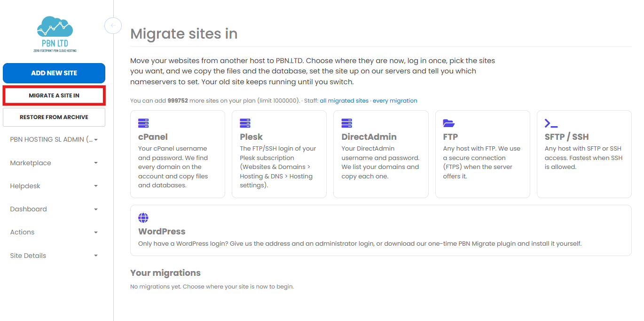
Task: Click the Migrate sites in page heading
Action: [x=184, y=34]
